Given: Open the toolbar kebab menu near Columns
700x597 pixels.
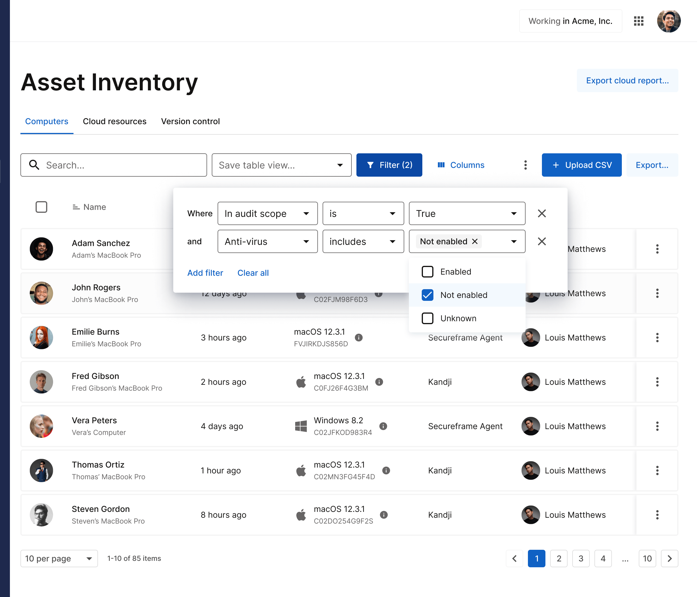Looking at the screenshot, I should coord(525,165).
